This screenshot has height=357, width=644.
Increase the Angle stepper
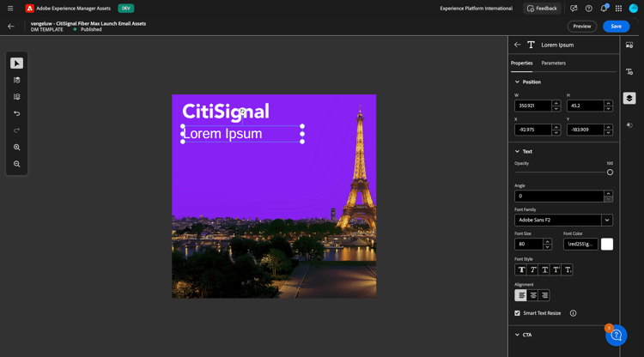[608, 193]
